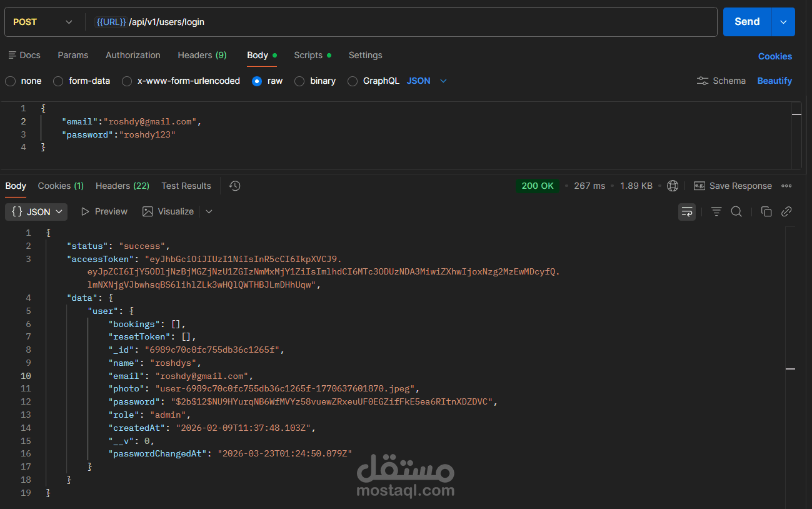Open the response history clock icon
The image size is (812, 509).
[x=235, y=186]
